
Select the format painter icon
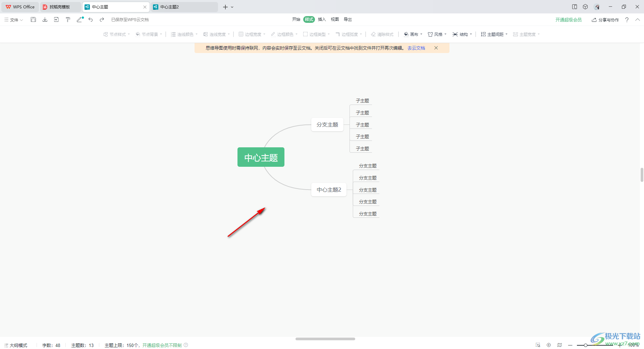click(x=68, y=19)
